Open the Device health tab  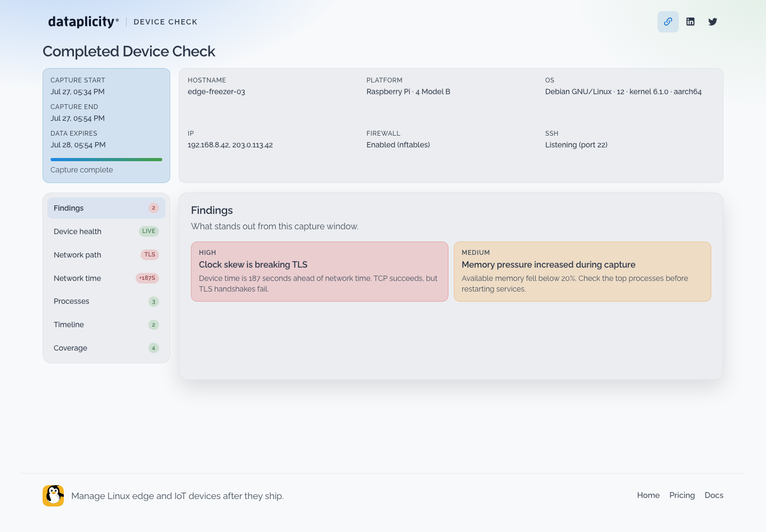click(x=106, y=231)
